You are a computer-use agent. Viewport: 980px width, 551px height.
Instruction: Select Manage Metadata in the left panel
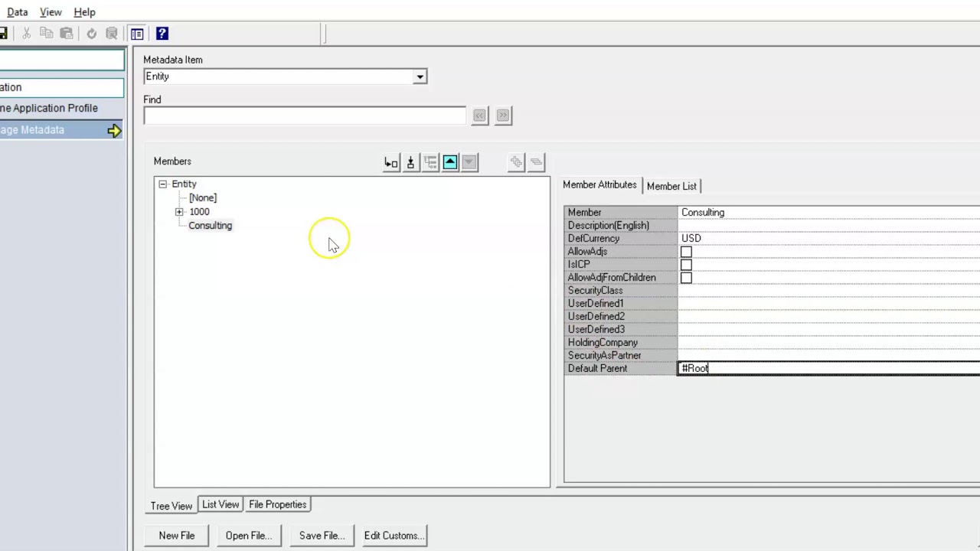click(61, 130)
